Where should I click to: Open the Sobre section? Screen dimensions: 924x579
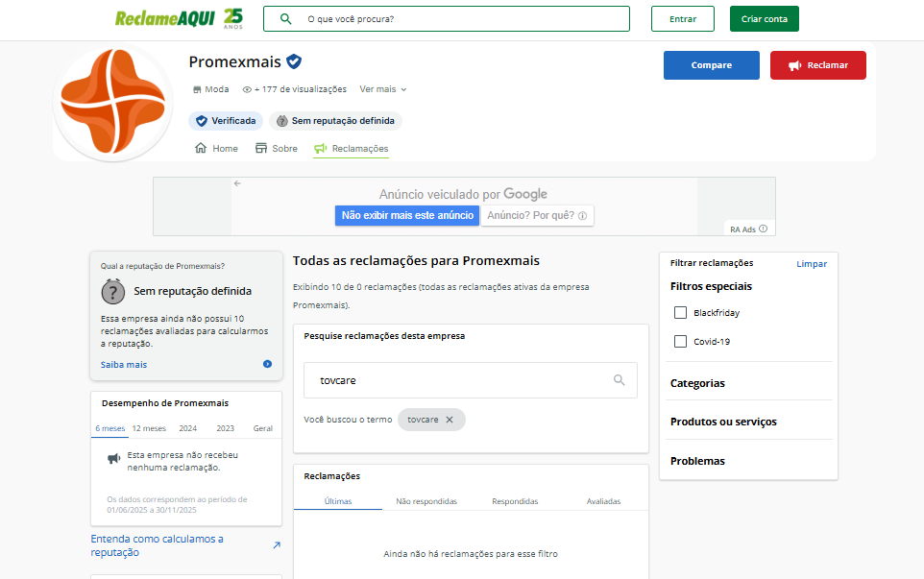283,148
